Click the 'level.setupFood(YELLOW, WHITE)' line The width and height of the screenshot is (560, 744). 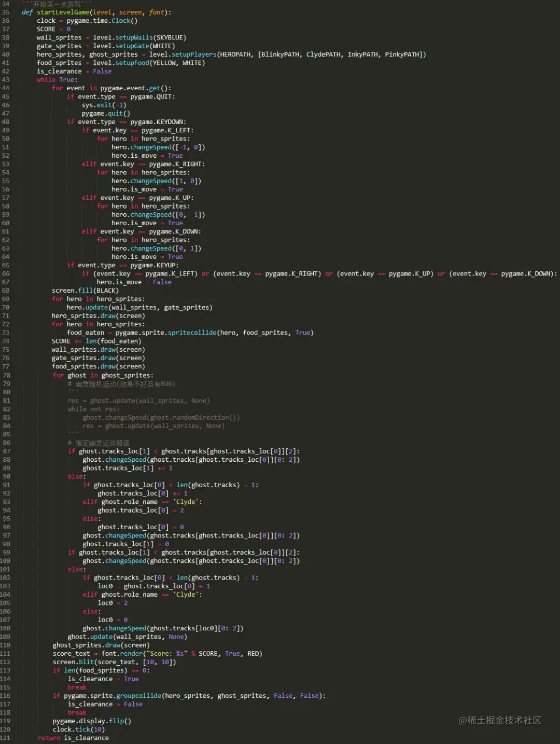[x=121, y=63]
